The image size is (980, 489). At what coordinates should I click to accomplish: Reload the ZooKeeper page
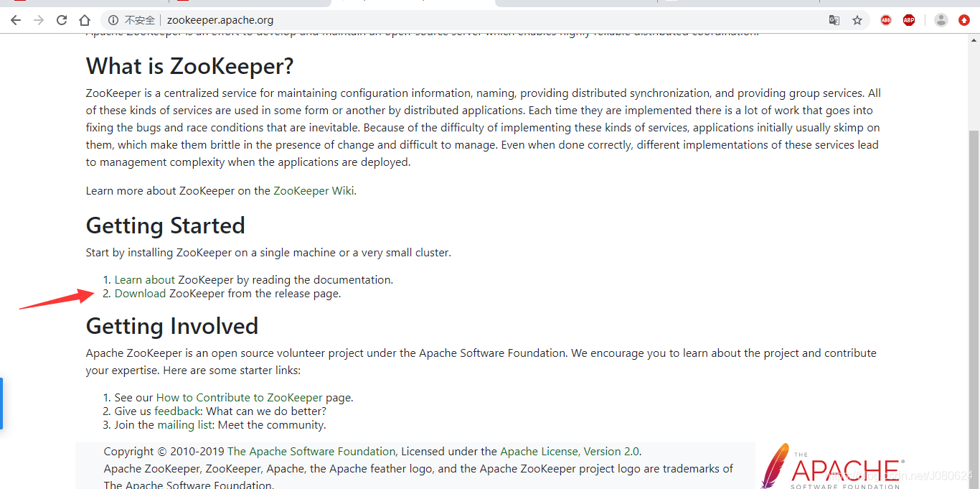[62, 20]
